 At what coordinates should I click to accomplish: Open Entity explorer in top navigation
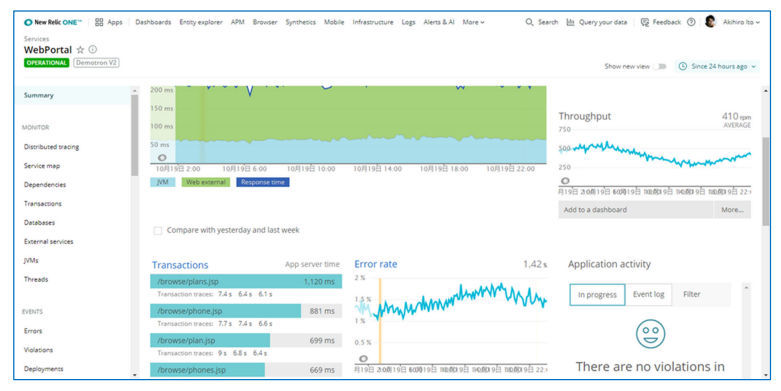click(201, 22)
